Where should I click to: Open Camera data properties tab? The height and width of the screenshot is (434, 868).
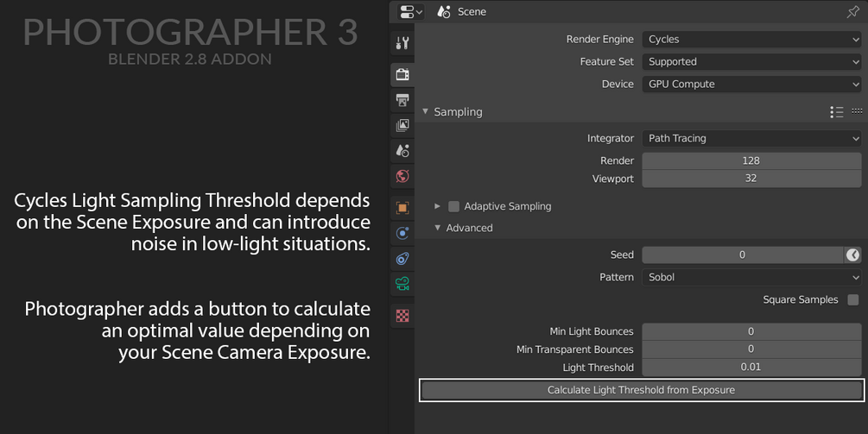402,284
